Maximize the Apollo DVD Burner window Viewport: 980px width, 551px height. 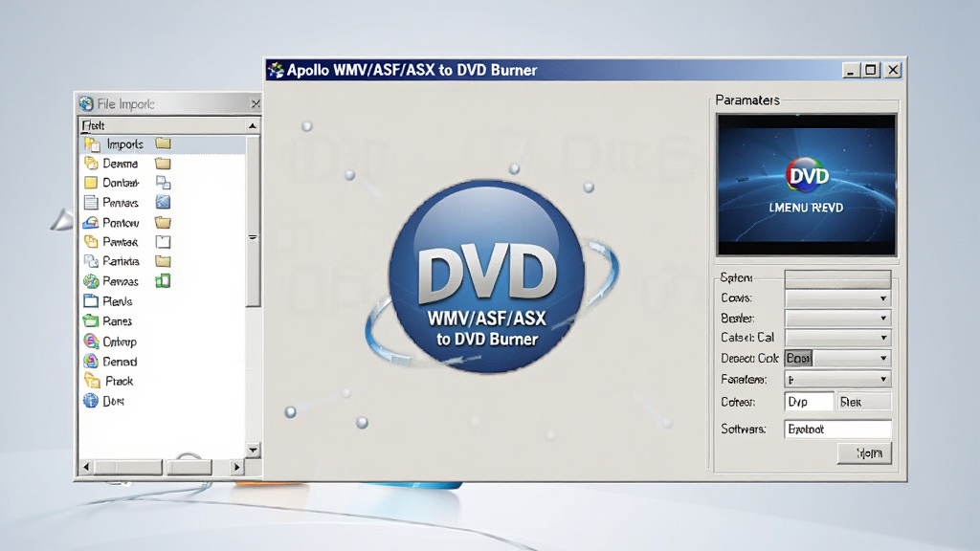[871, 70]
